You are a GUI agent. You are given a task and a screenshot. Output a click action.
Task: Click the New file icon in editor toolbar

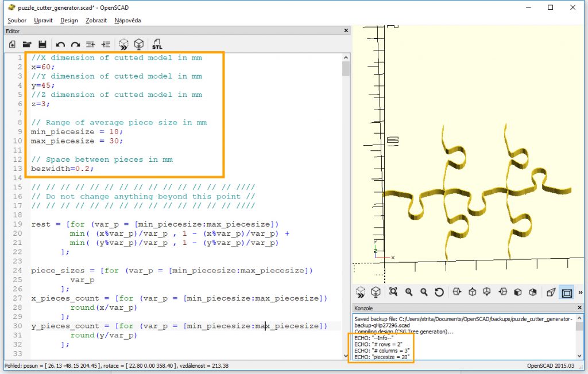coord(12,44)
